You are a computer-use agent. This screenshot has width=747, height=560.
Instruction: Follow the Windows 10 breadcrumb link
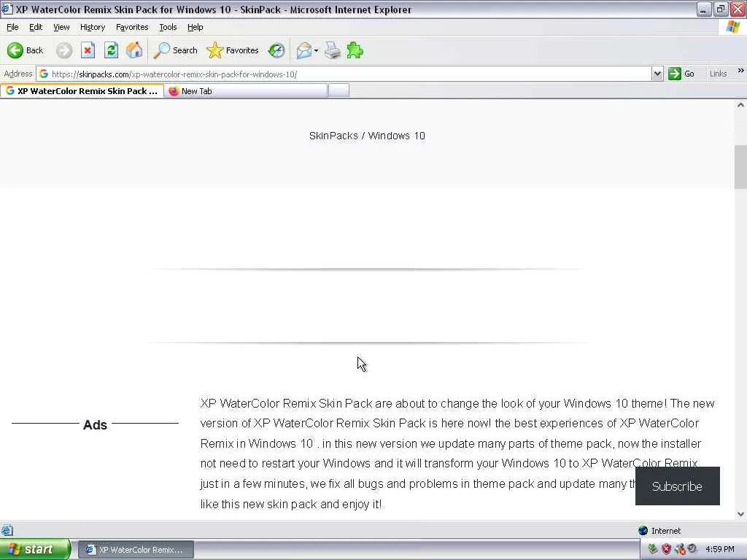point(396,136)
